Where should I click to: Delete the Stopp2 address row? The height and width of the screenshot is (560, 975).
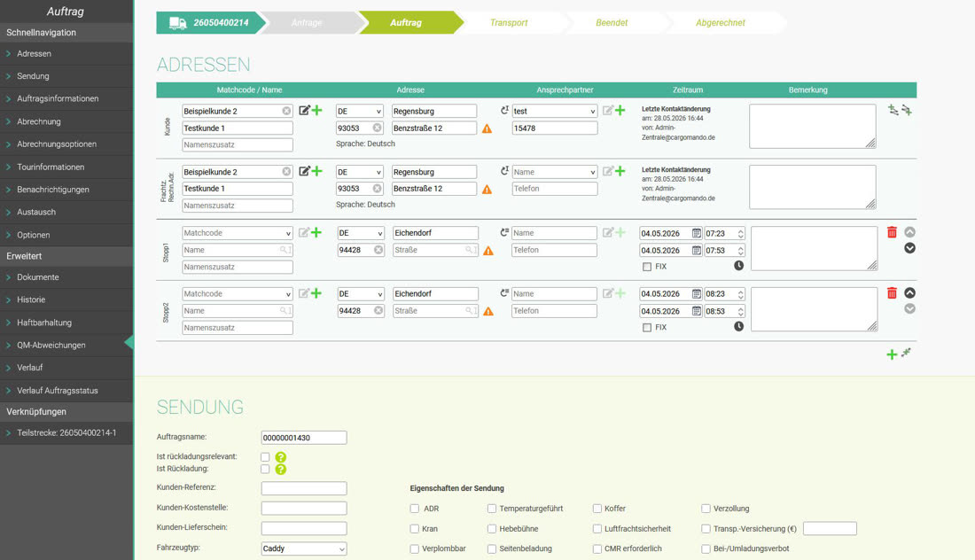(892, 293)
